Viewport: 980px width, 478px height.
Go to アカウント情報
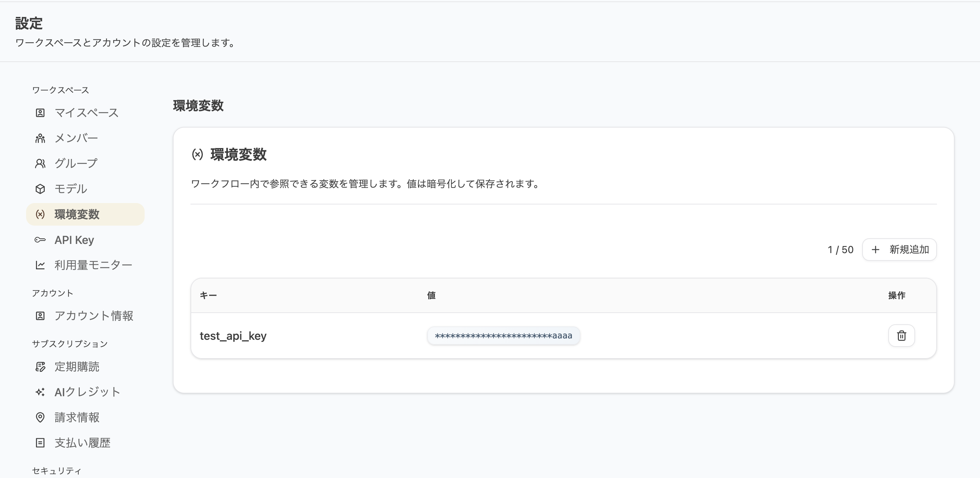(x=85, y=316)
